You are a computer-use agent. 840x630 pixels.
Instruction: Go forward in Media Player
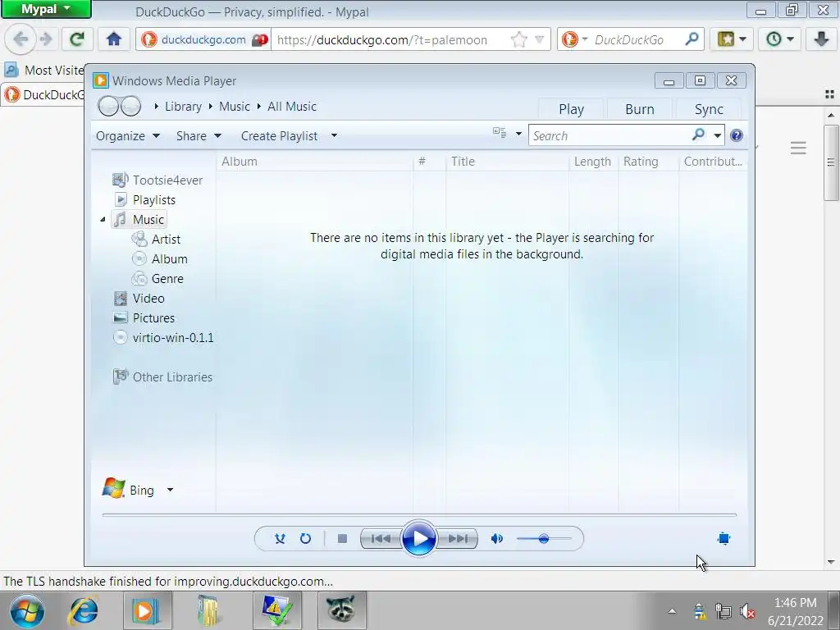(130, 106)
